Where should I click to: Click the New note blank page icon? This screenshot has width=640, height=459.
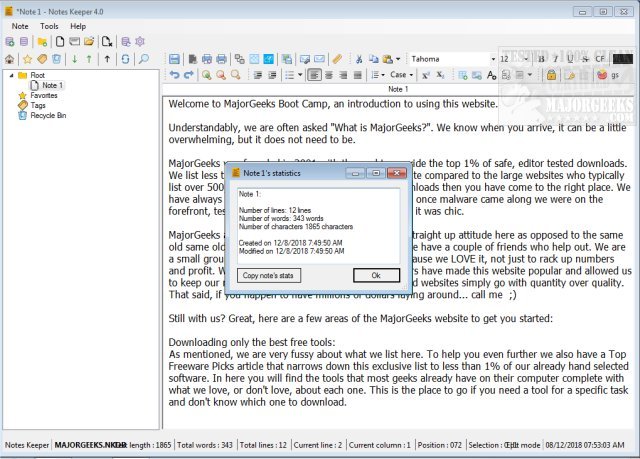coord(60,42)
